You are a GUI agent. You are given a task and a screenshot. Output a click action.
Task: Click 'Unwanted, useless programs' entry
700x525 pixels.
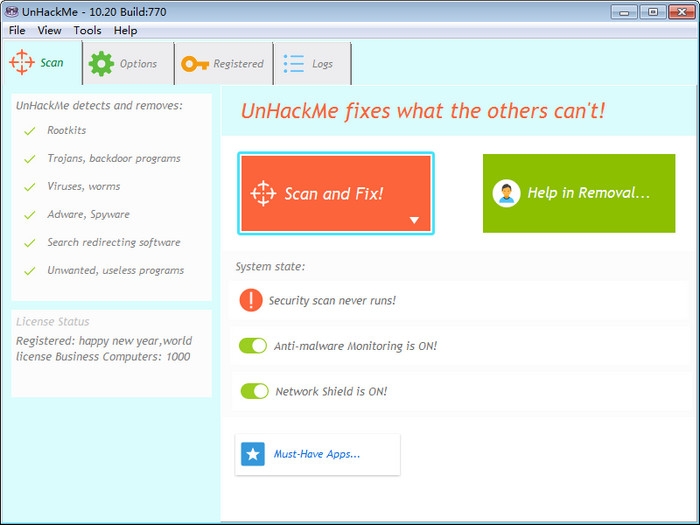[116, 270]
